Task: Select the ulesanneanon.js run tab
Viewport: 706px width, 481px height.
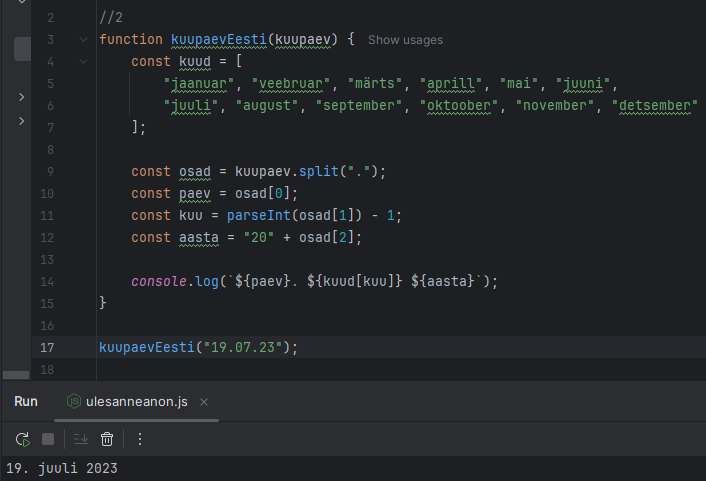Action: click(x=137, y=402)
